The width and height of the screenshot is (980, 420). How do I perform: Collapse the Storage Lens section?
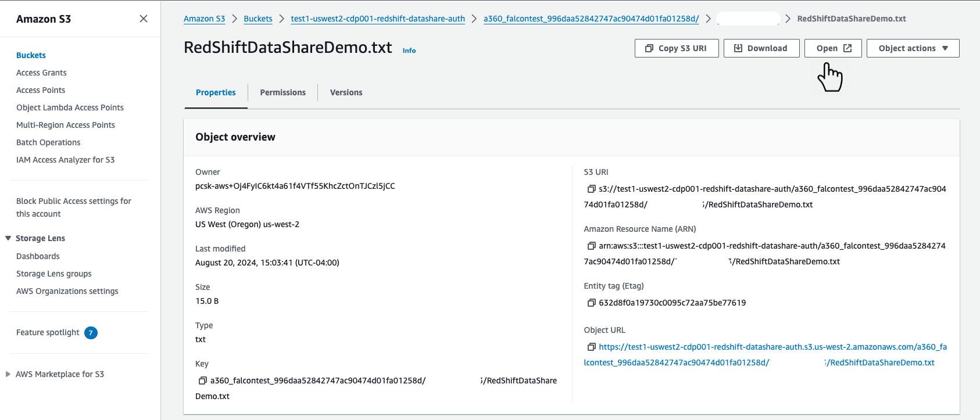click(x=8, y=238)
